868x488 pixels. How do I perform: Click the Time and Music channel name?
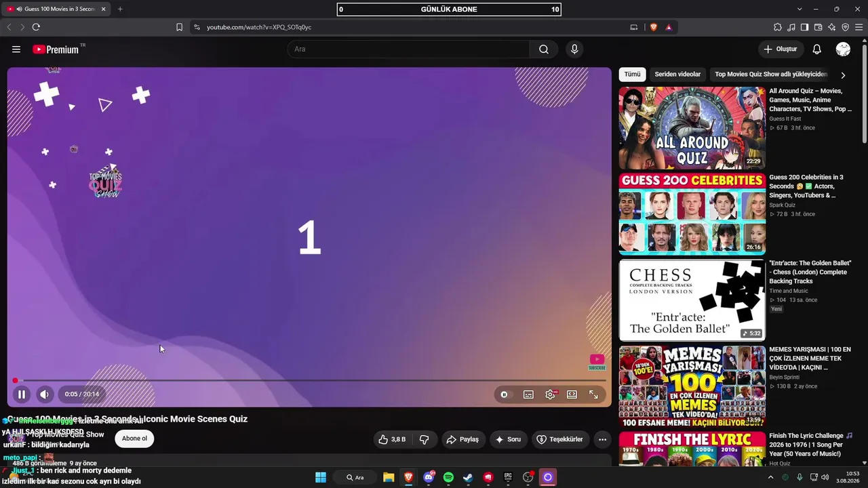(789, 291)
